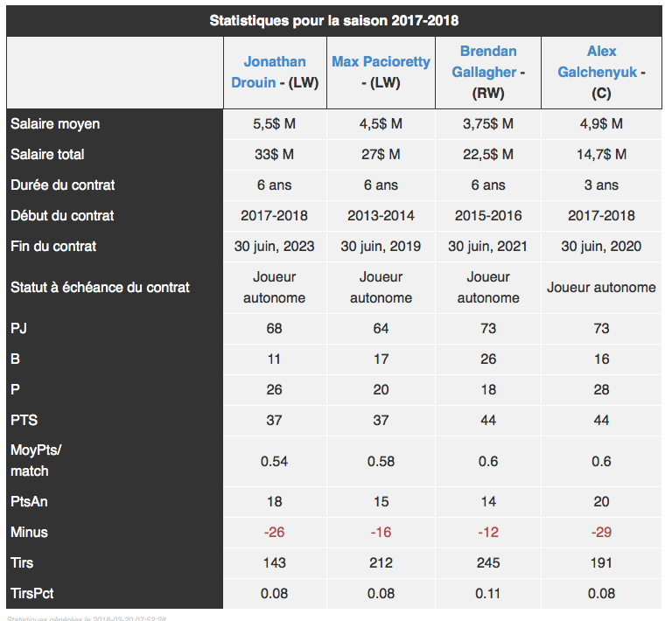
Task: Select the 'Salaire total' row label
Action: pos(47,154)
